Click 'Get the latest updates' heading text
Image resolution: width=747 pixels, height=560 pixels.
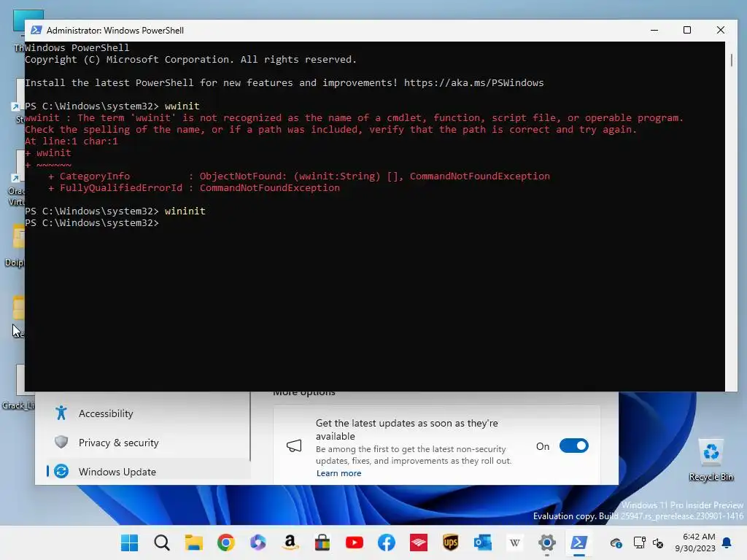tap(407, 429)
